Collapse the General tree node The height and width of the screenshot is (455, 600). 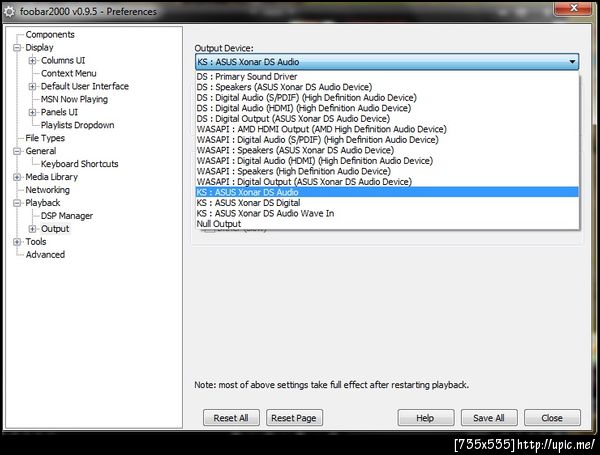pos(17,151)
